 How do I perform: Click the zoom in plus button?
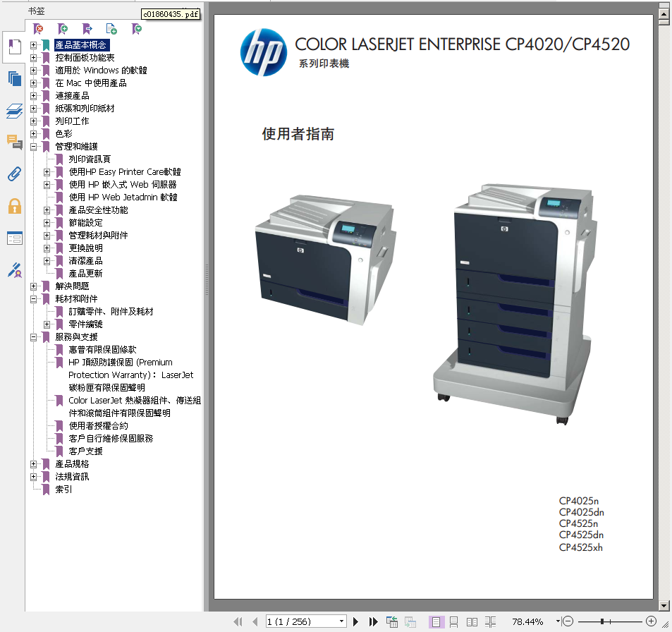tap(651, 621)
